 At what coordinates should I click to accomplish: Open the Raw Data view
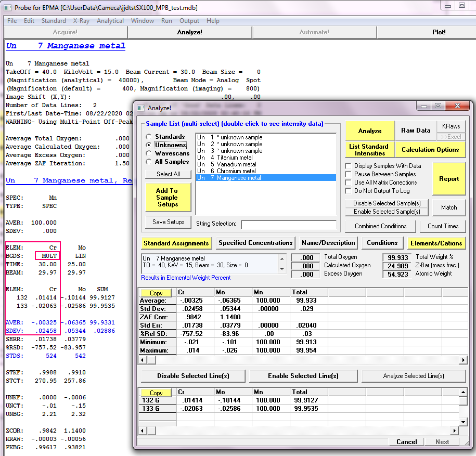[416, 131]
